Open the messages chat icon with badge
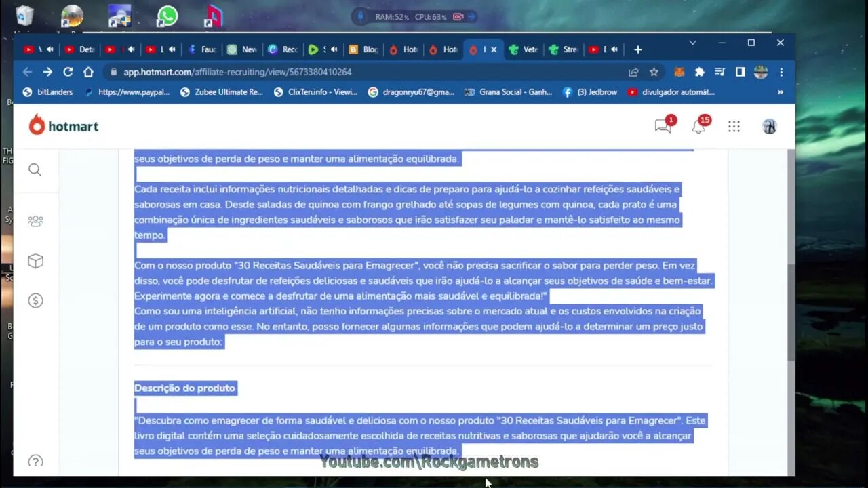Screen dimensions: 868x488 click(x=663, y=126)
